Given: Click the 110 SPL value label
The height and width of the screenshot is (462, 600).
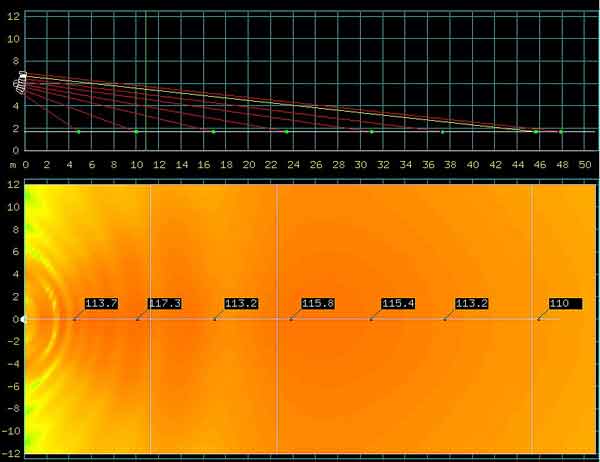Looking at the screenshot, I should coord(566,304).
